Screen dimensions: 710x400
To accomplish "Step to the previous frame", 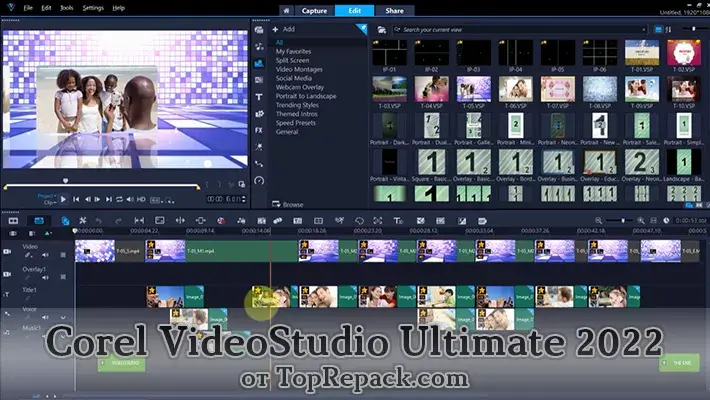I will tap(87, 199).
